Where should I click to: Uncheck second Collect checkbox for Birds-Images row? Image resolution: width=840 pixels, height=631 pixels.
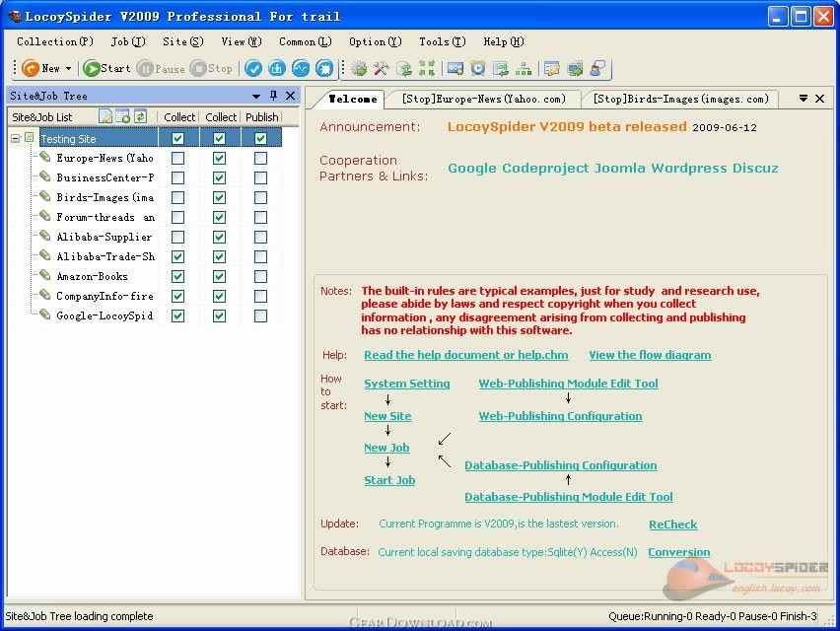click(x=219, y=197)
